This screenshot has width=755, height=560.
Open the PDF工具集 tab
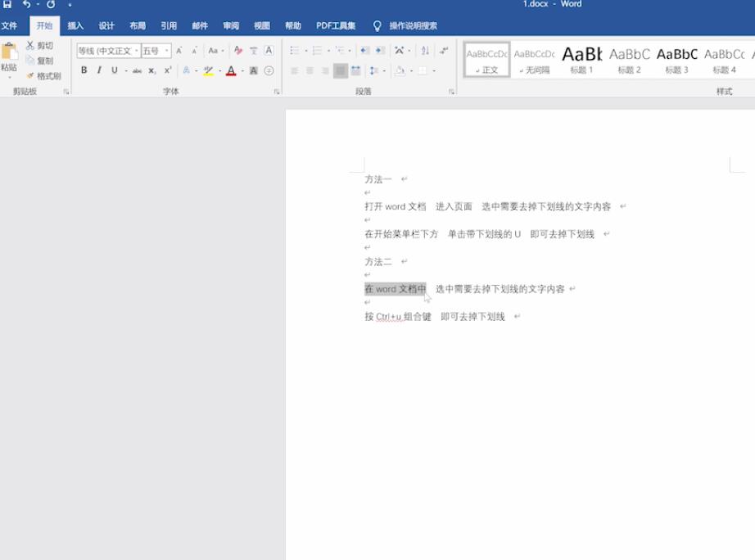[x=336, y=25]
